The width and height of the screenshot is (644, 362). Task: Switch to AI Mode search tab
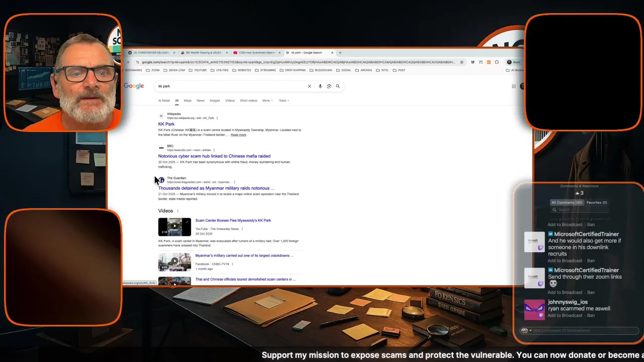(164, 101)
